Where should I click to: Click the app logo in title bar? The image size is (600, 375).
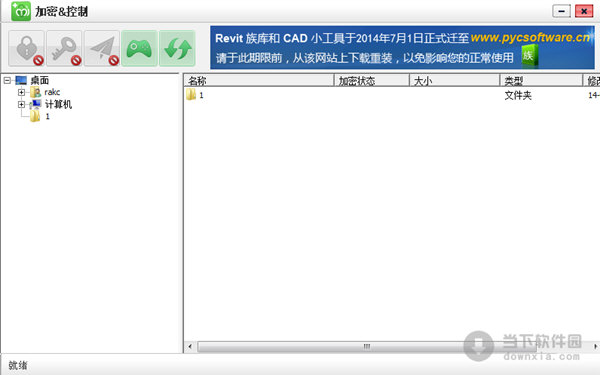21,11
